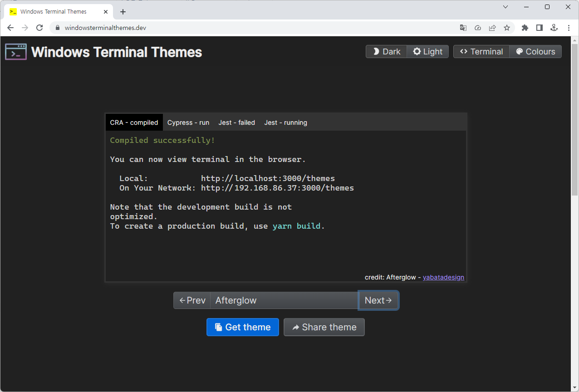The width and height of the screenshot is (579, 392).
Task: View site info via padlock icon
Action: pos(57,28)
